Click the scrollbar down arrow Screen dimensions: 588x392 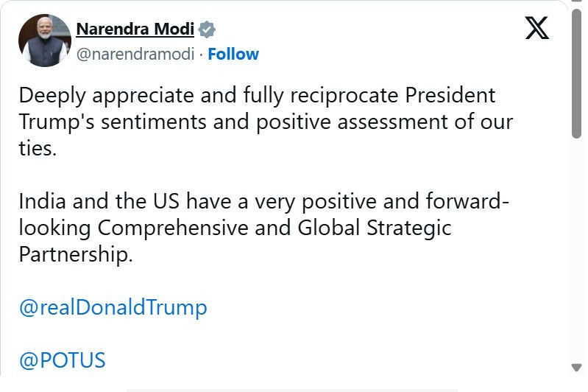pos(577,367)
